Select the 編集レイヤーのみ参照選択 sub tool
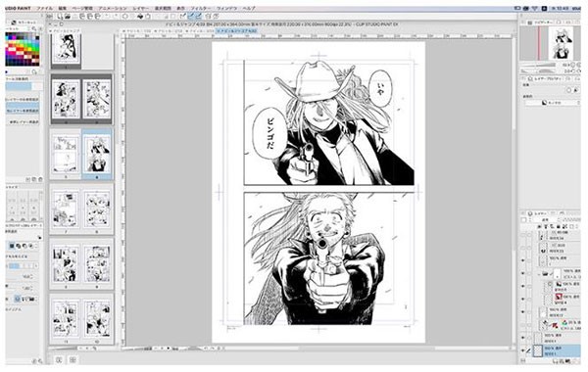This screenshot has width=588, height=372. [23, 100]
